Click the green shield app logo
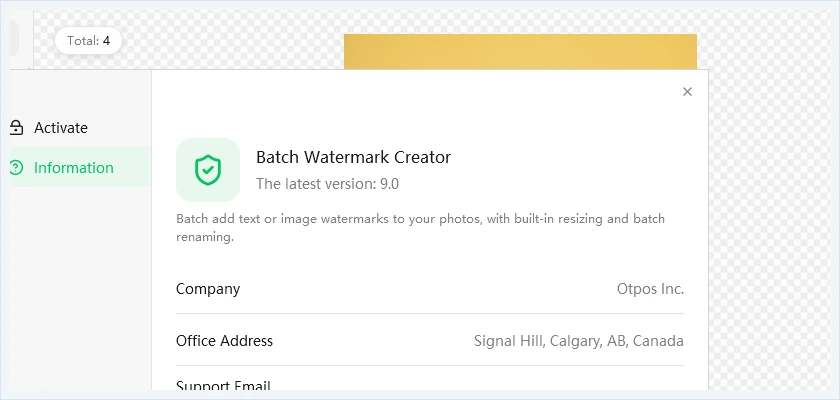Screen dimensions: 840x400 [x=208, y=170]
